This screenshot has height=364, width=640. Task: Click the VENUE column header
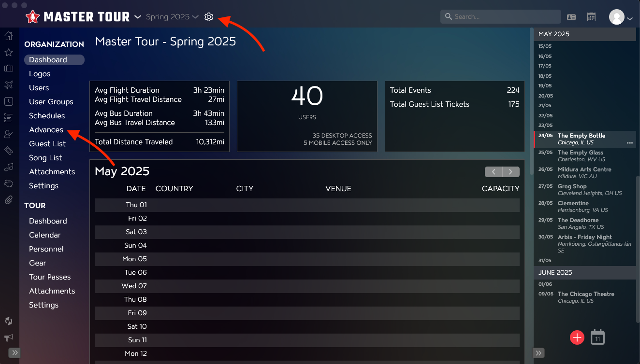pyautogui.click(x=338, y=189)
